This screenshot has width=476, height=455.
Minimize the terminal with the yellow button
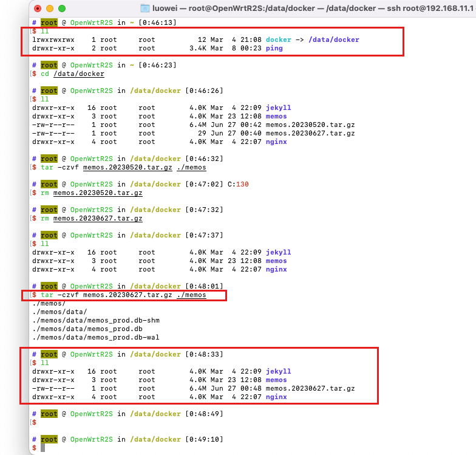pyautogui.click(x=50, y=9)
